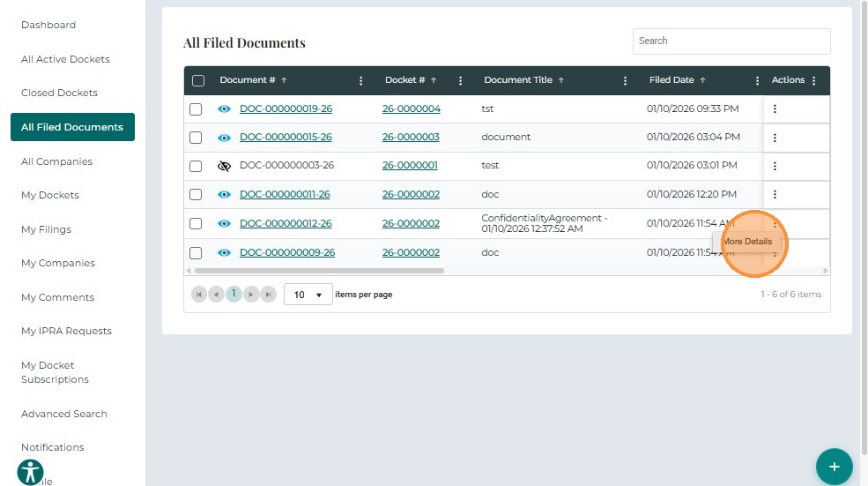Toggle eye icon for DOC-000000009-26
The height and width of the screenshot is (486, 868).
pyautogui.click(x=224, y=252)
